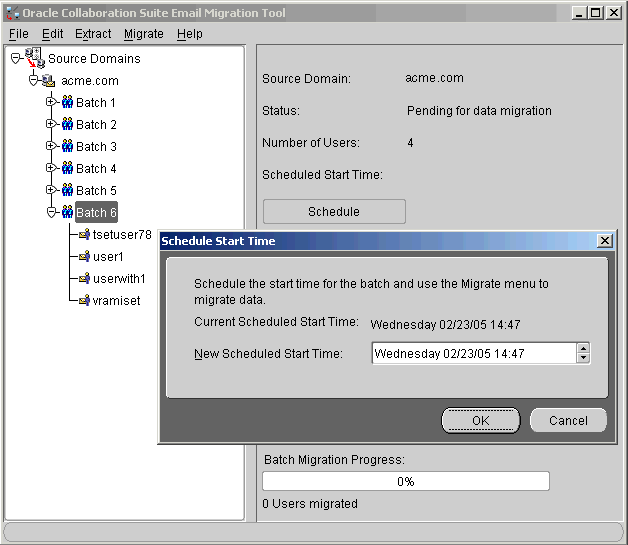Select the Batch 3 label
The image size is (628, 545).
coord(96,147)
